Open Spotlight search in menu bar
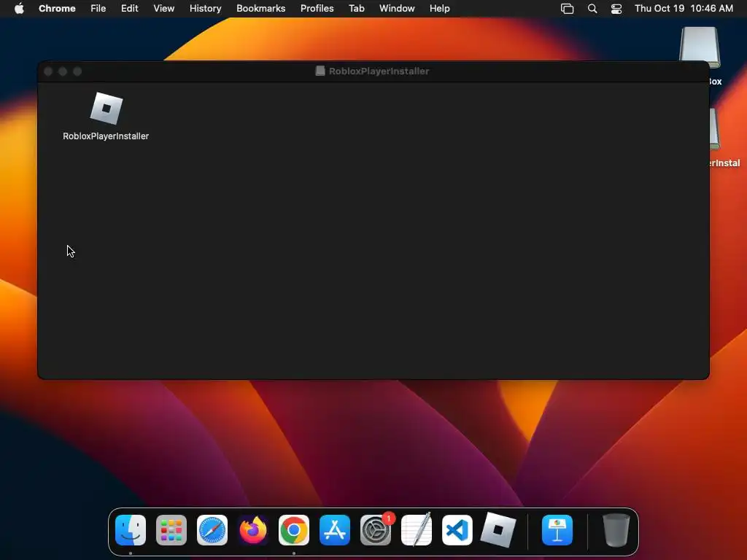The height and width of the screenshot is (560, 747). [592, 9]
